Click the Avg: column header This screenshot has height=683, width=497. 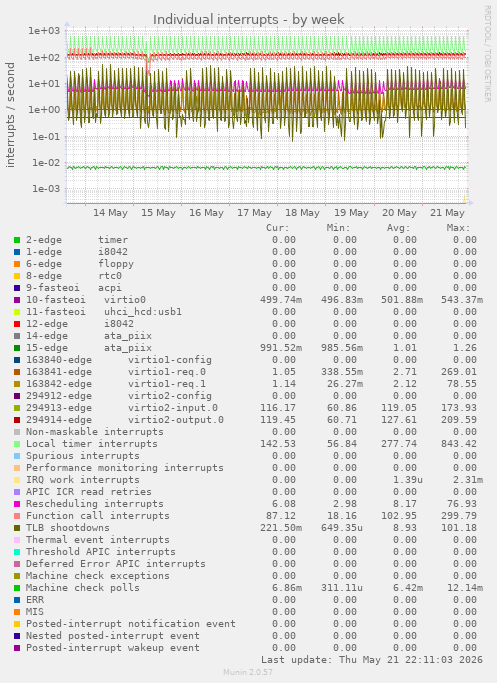398,228
